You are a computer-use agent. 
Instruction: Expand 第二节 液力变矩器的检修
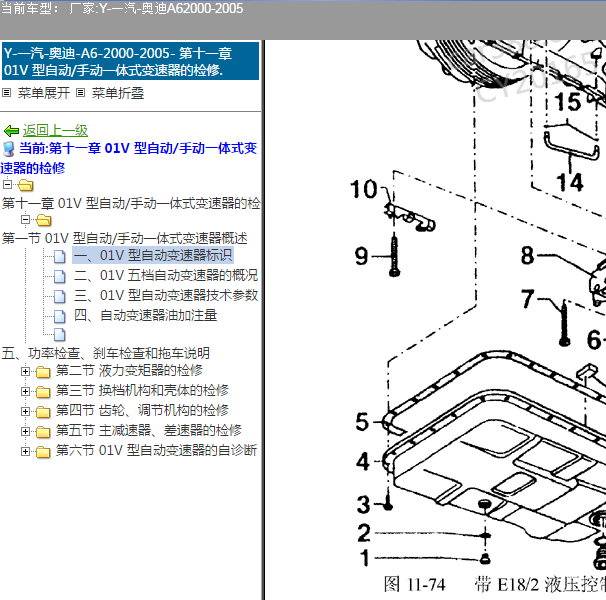25,372
